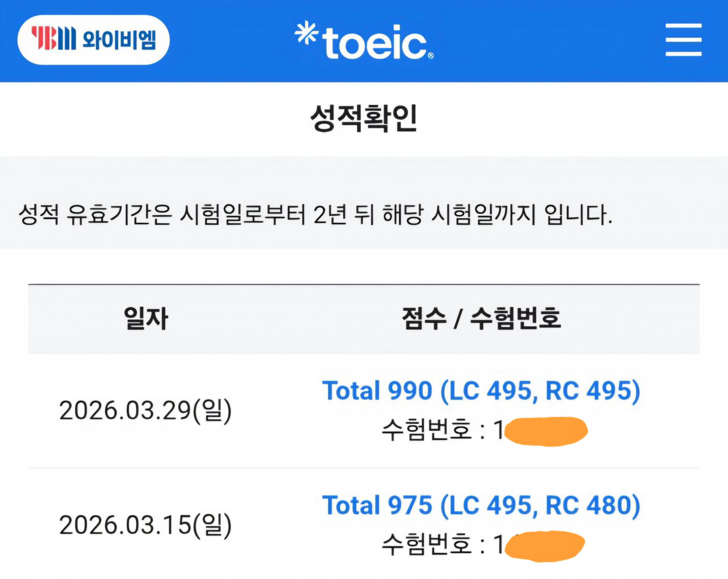Click the 점수 / 수험번호 column header

pyautogui.click(x=481, y=318)
